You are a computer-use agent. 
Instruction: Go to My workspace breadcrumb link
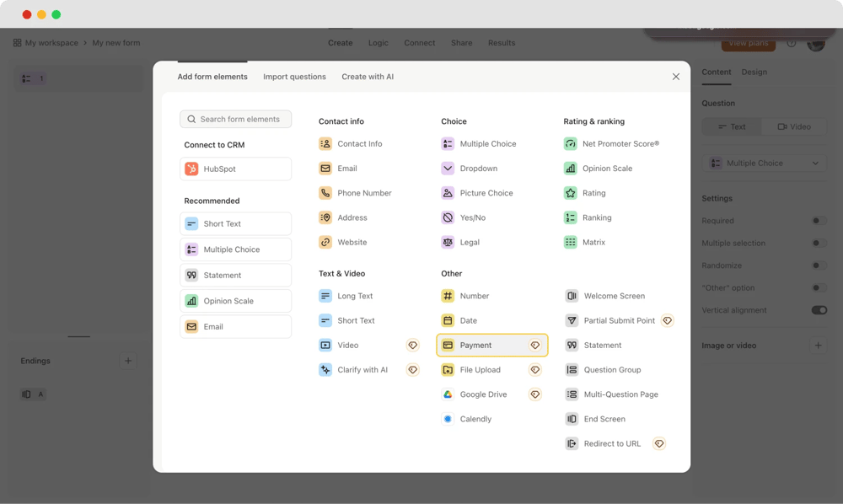[x=51, y=43]
